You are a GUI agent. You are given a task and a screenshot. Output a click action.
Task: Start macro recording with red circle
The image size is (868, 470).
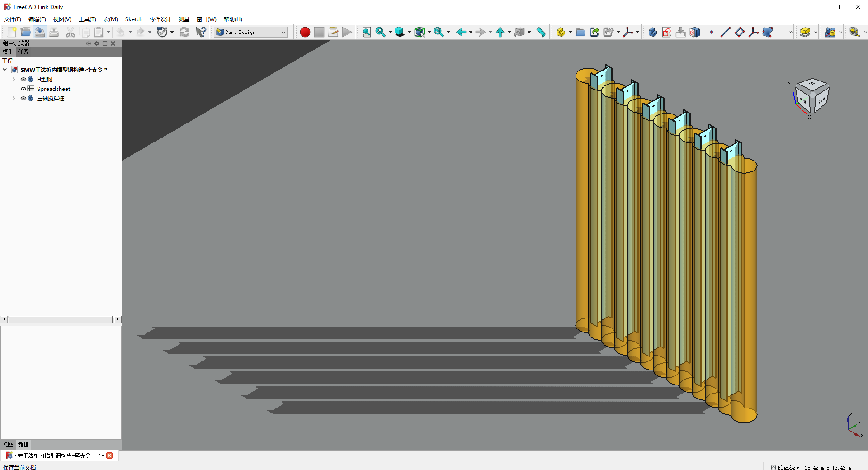(x=305, y=32)
